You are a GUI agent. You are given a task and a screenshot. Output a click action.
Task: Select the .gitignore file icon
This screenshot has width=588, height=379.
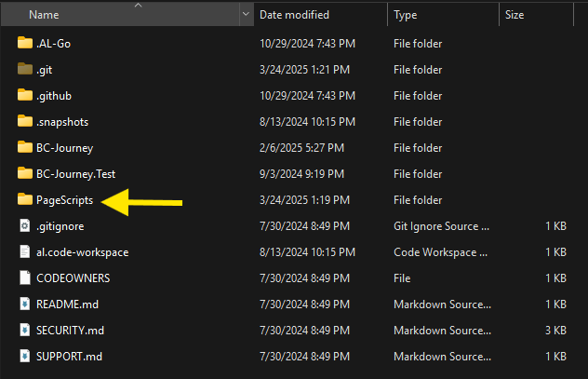(x=25, y=225)
